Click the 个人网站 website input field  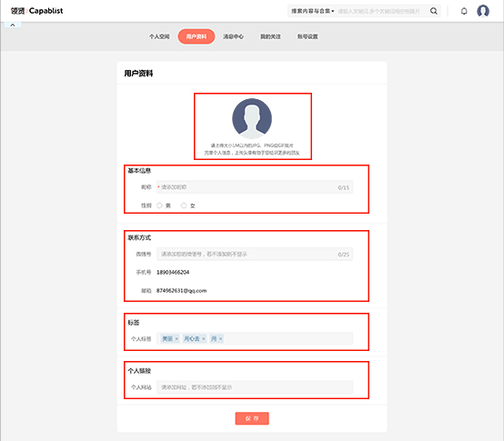pos(255,387)
